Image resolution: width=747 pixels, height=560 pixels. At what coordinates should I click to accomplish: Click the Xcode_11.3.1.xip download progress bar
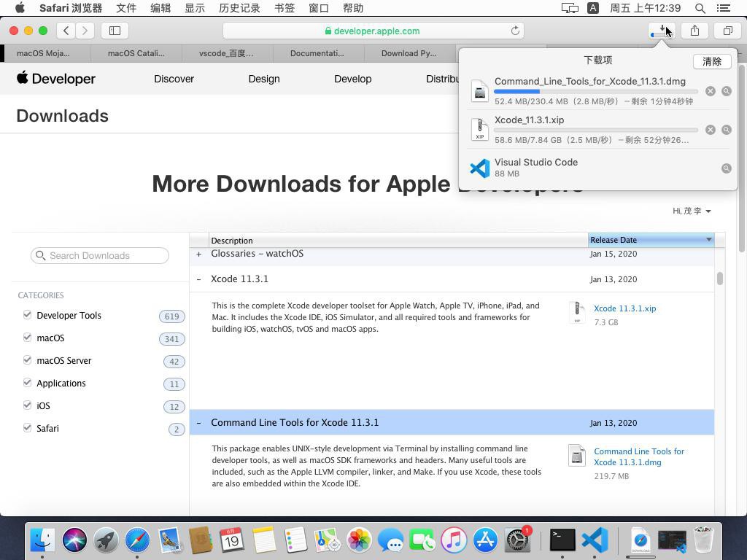(596, 130)
